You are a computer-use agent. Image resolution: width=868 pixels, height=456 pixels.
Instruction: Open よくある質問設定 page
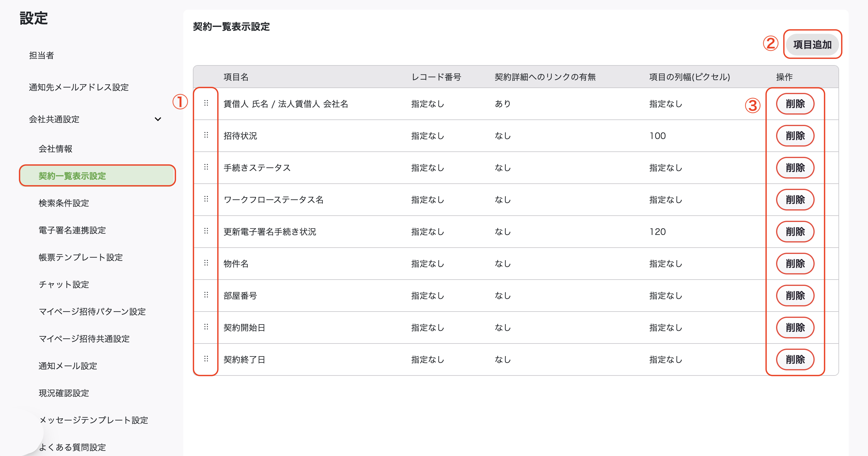[x=72, y=447]
